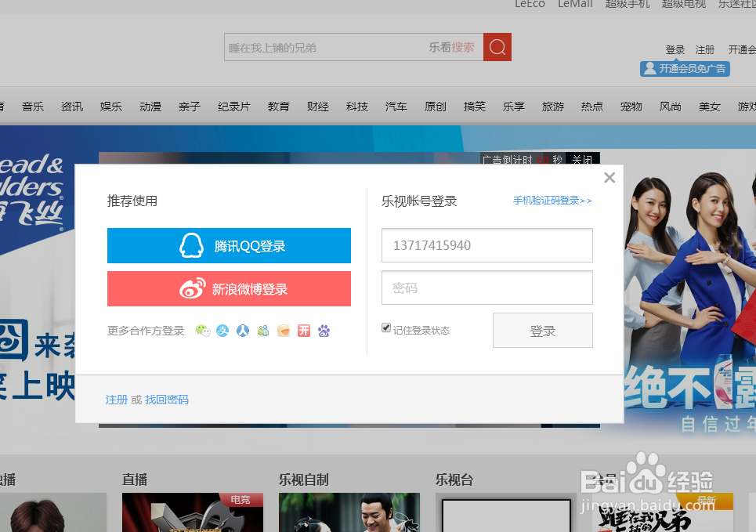
Task: Click 超级电视 link in top bar
Action: click(684, 4)
